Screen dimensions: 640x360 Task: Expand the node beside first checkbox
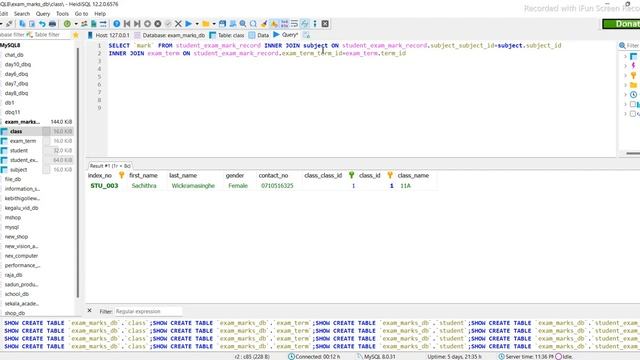625,104
